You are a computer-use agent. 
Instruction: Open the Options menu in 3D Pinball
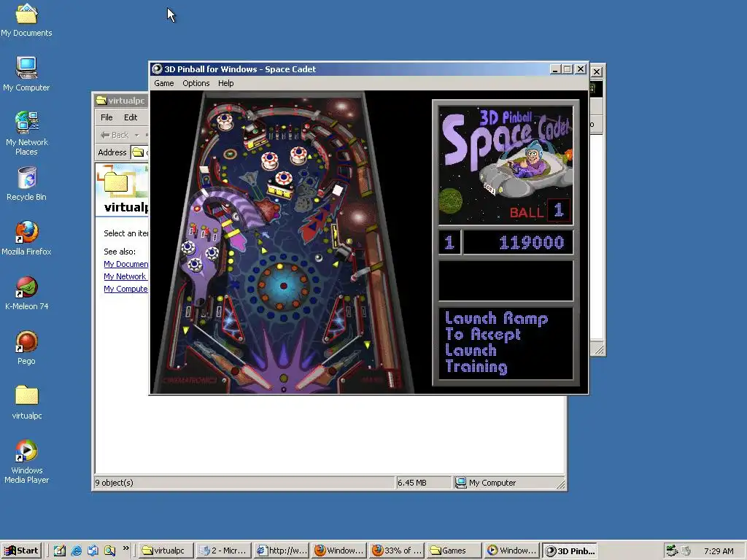tap(196, 83)
